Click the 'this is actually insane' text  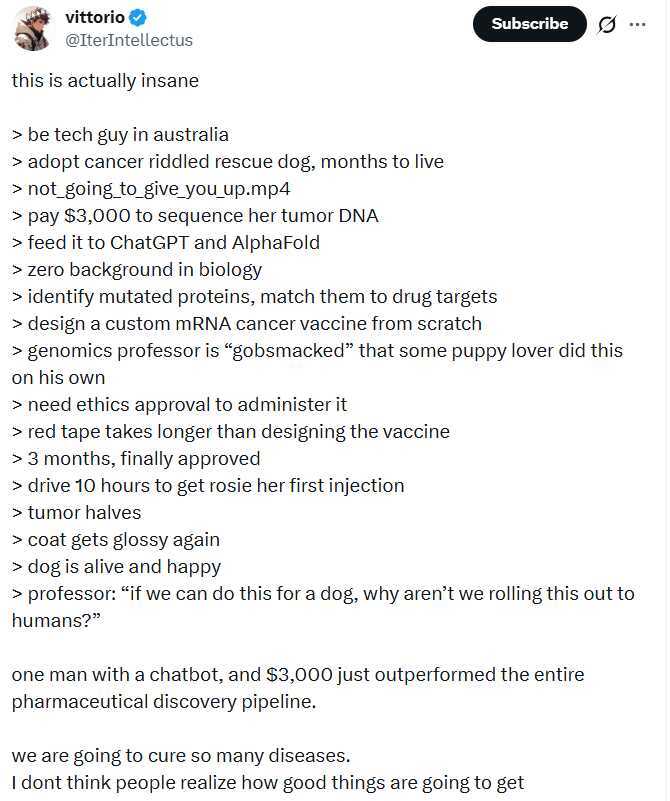pos(105,80)
